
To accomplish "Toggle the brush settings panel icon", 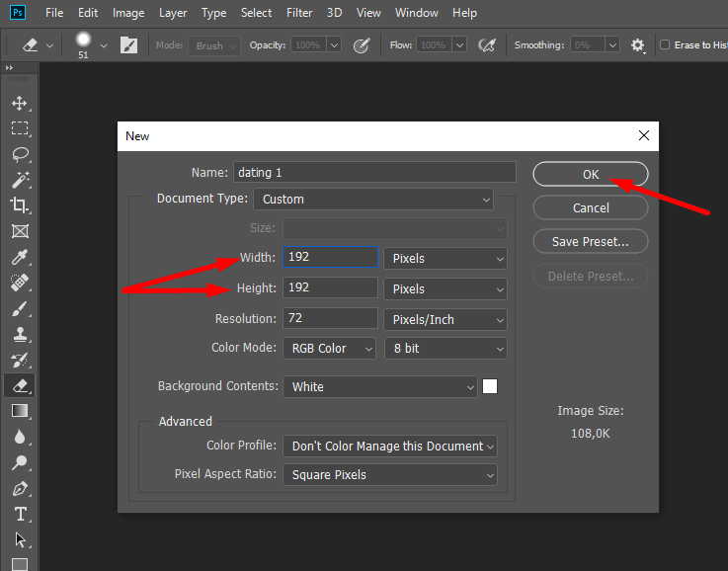I will click(129, 45).
